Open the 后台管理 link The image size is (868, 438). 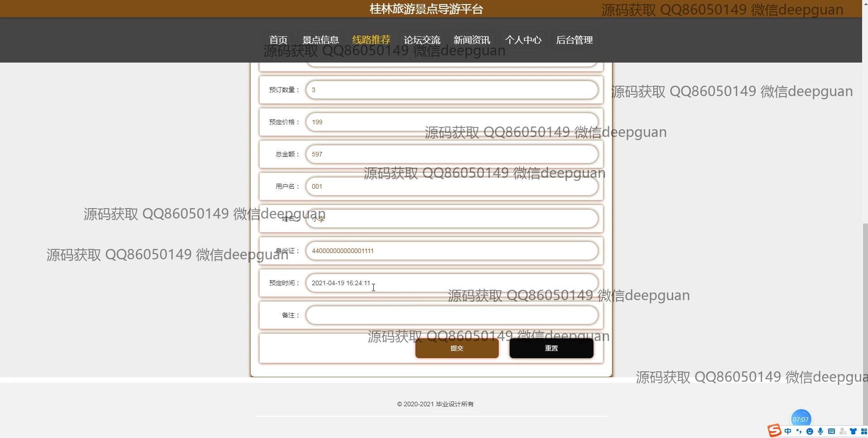[x=574, y=40]
